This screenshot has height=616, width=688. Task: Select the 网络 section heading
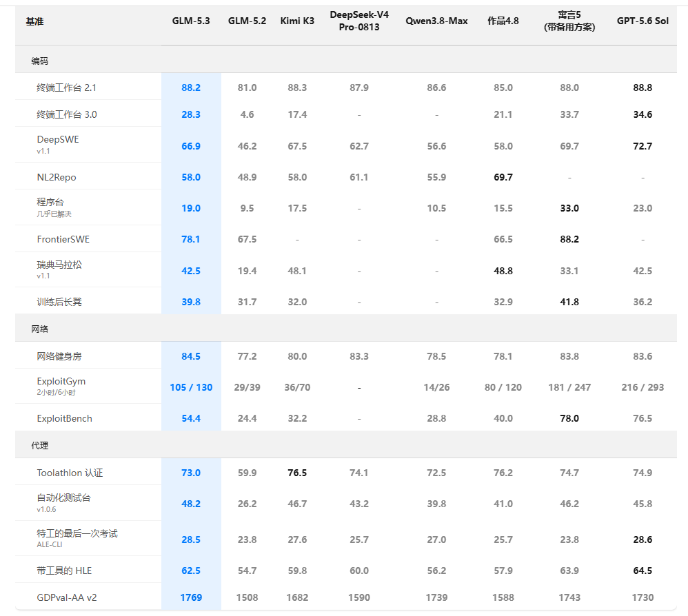point(39,329)
